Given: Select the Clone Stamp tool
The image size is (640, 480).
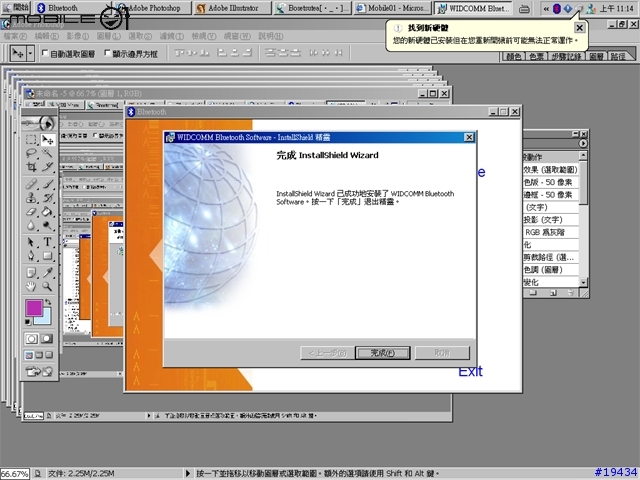Looking at the screenshot, I should [31, 198].
